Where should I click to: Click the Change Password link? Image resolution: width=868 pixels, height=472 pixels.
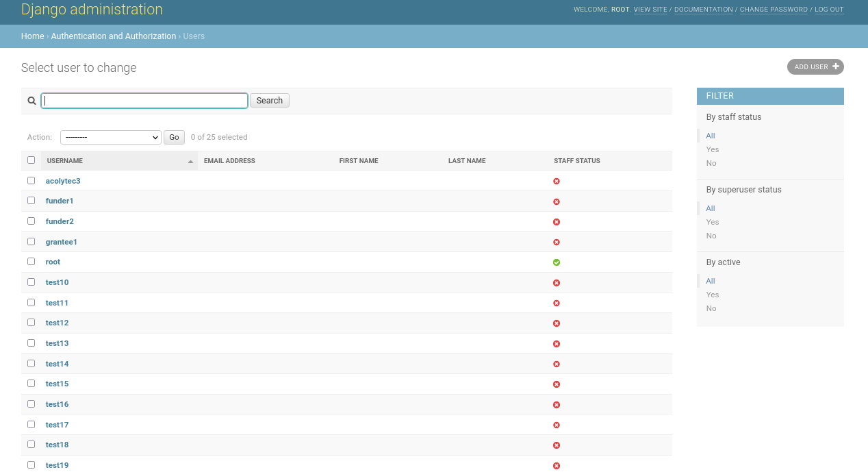(774, 10)
